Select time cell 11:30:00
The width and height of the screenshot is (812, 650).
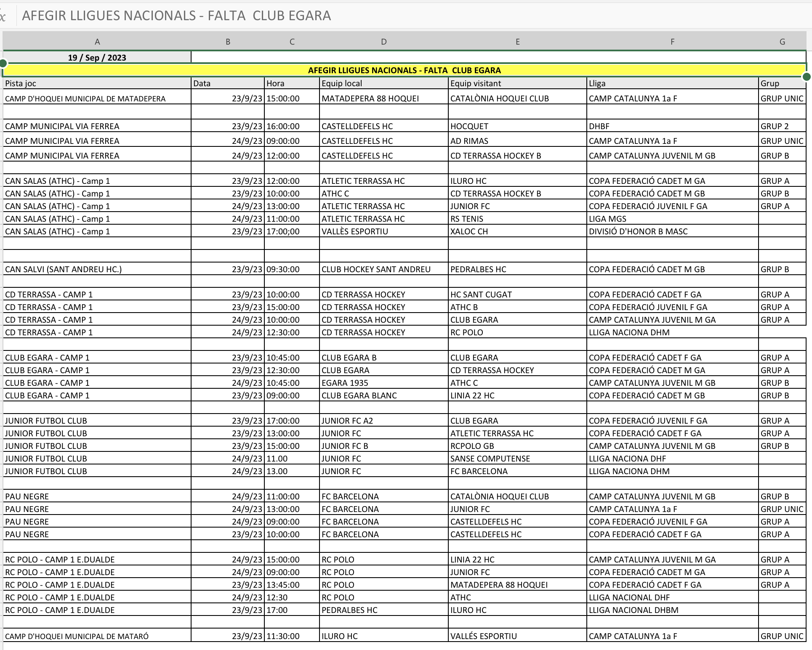(x=292, y=636)
